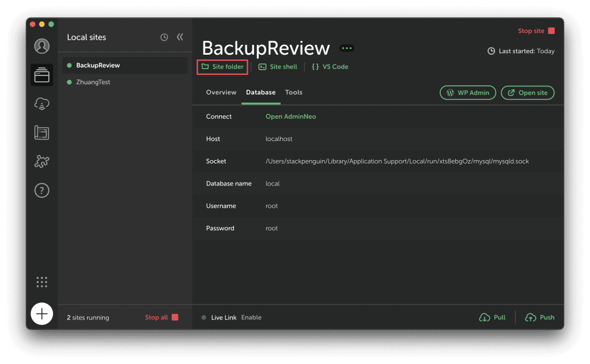Open the apps grid dots icon
The width and height of the screenshot is (590, 364).
(41, 282)
